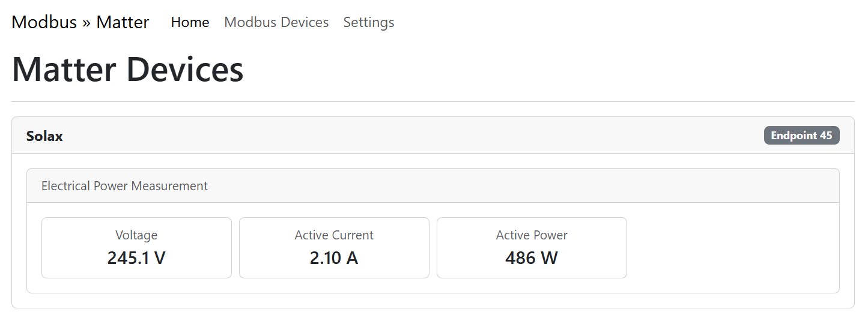Viewport: 868px width, 318px height.
Task: Click the word Modbus in the brand
Action: click(44, 22)
